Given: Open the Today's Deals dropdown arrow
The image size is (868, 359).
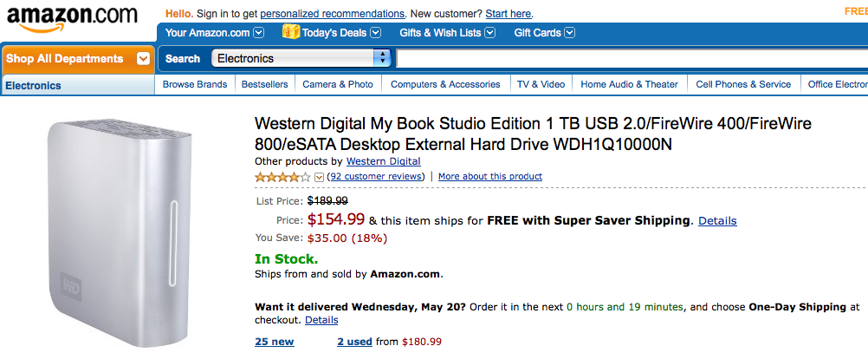Looking at the screenshot, I should click(x=375, y=33).
